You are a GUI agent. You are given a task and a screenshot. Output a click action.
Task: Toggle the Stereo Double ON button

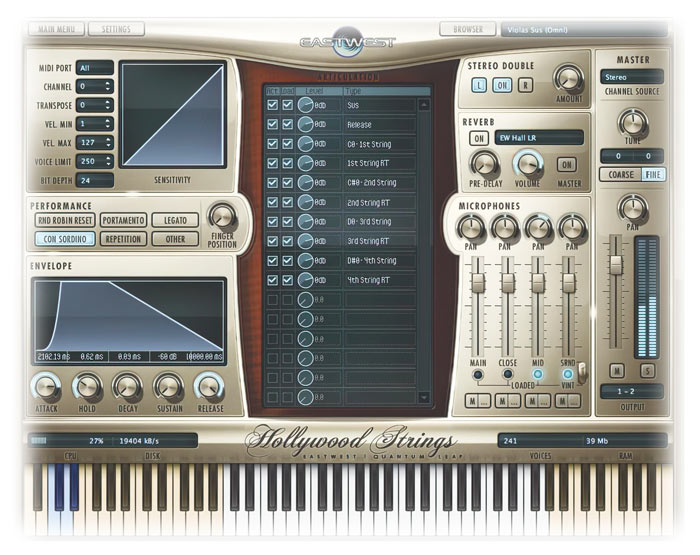point(502,85)
